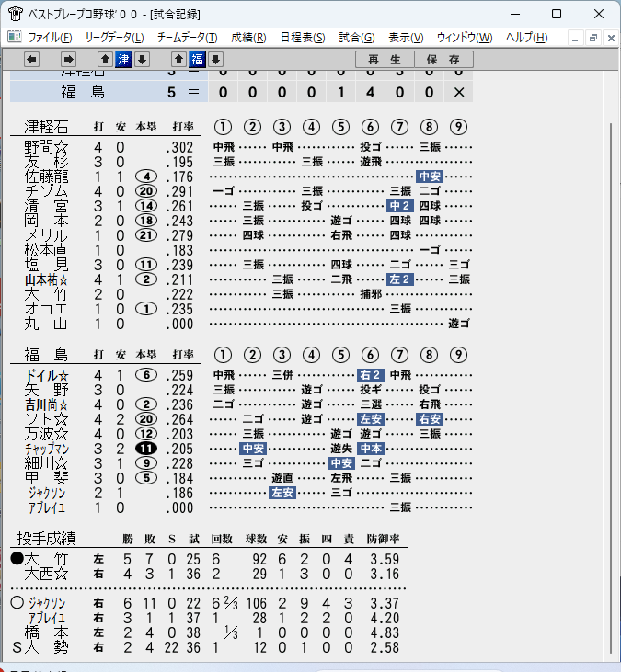Minimize the inner document window

(575, 38)
